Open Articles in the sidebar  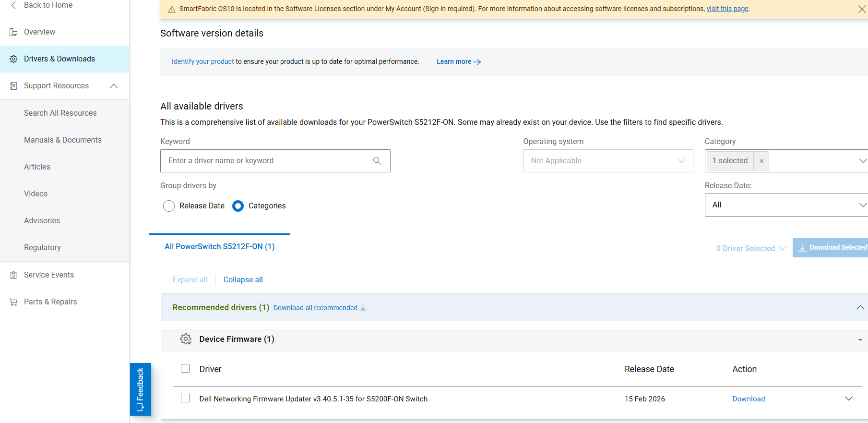point(37,167)
